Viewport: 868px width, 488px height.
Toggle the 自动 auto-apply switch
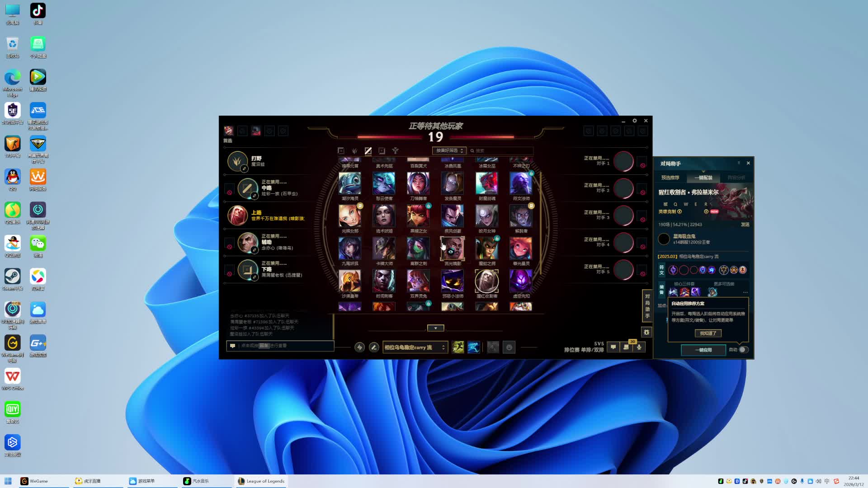743,350
